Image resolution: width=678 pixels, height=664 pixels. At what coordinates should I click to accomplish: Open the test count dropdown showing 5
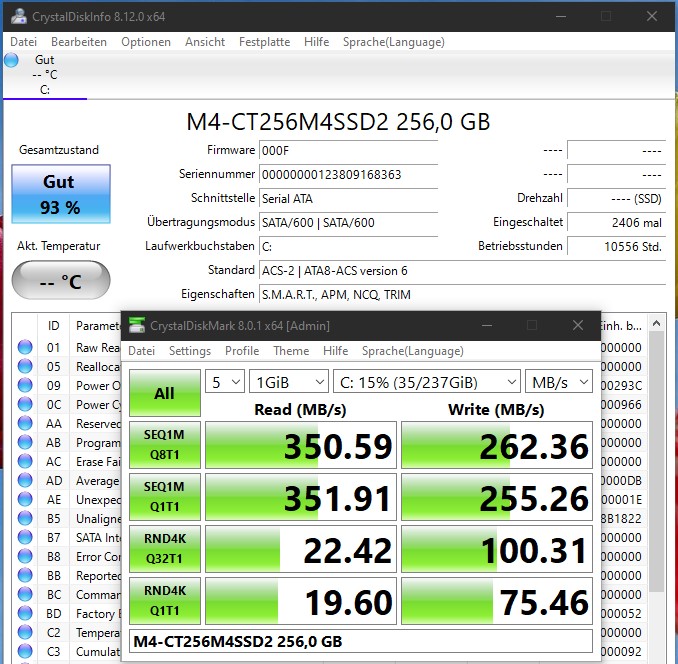[x=225, y=382]
